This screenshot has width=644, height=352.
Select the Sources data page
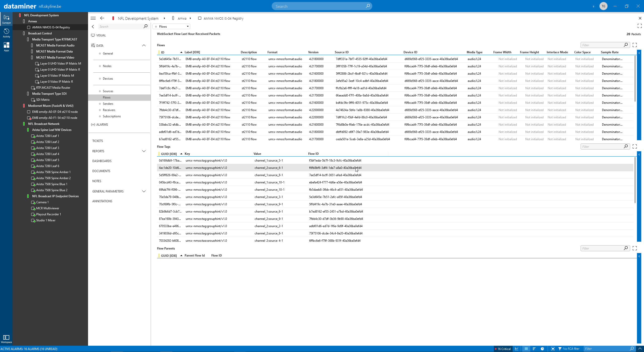[108, 91]
